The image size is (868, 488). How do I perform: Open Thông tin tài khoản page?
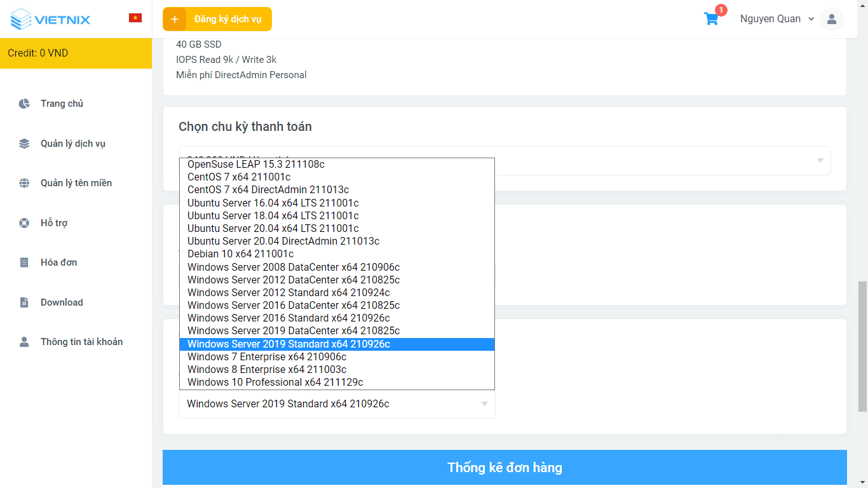[x=82, y=342]
